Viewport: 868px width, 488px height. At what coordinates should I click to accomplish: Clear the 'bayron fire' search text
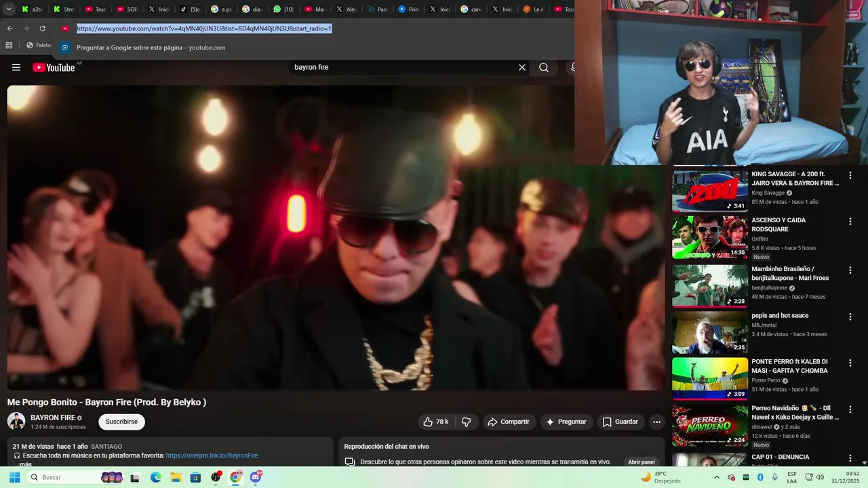pos(522,67)
